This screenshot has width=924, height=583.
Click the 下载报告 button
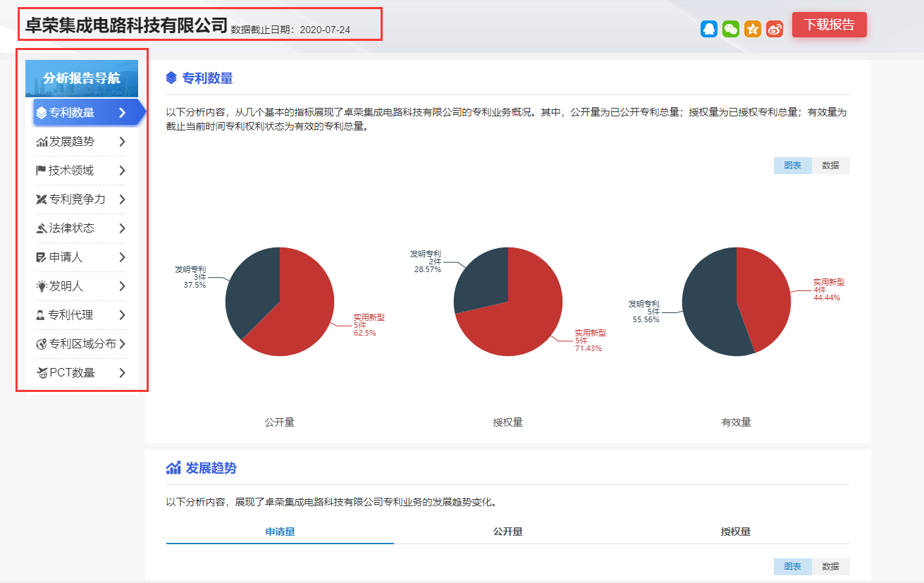(829, 25)
